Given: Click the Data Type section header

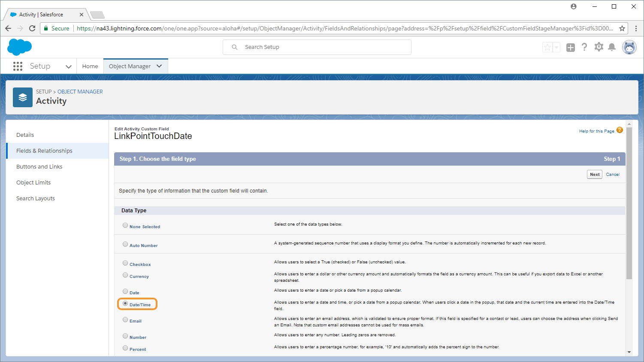Looking at the screenshot, I should [369, 211].
